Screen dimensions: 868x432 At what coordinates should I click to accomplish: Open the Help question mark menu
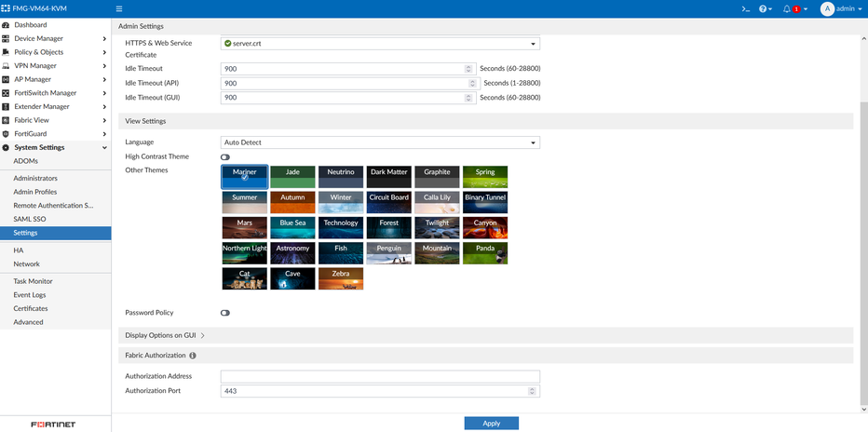point(766,9)
